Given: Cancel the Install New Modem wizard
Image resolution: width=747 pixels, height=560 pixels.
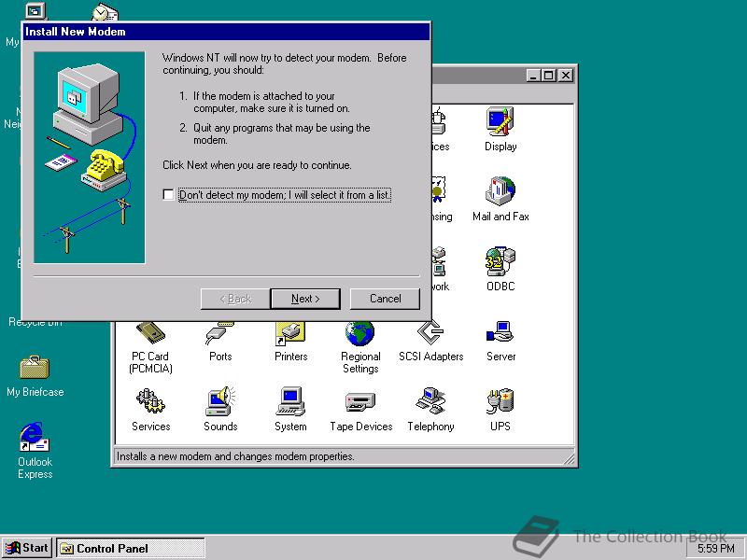Looking at the screenshot, I should (385, 299).
